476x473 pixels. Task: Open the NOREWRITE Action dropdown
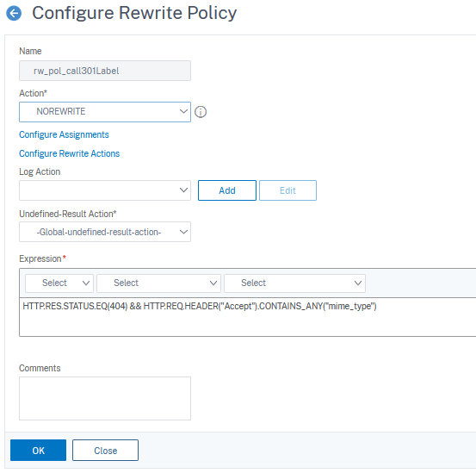coord(105,112)
